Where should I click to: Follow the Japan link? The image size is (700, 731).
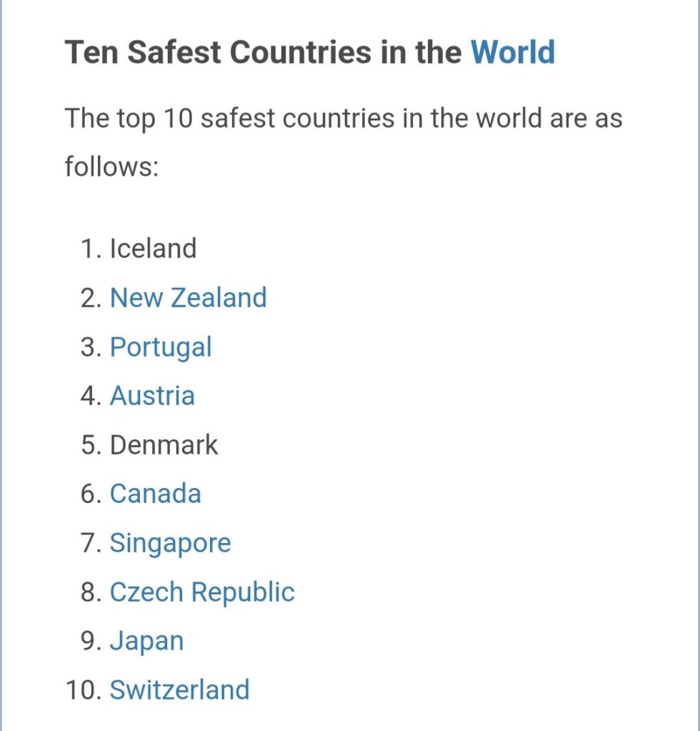[x=146, y=641]
